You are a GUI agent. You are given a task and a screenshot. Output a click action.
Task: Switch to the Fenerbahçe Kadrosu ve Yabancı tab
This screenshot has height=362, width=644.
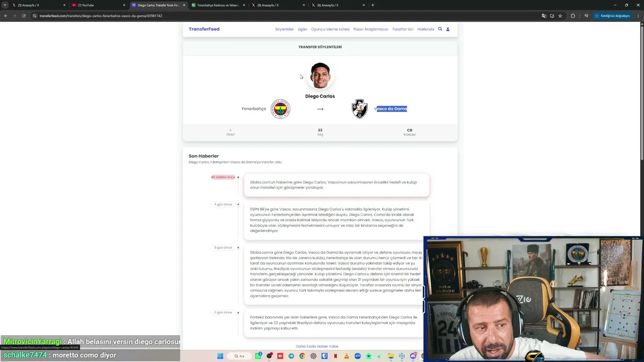click(217, 5)
